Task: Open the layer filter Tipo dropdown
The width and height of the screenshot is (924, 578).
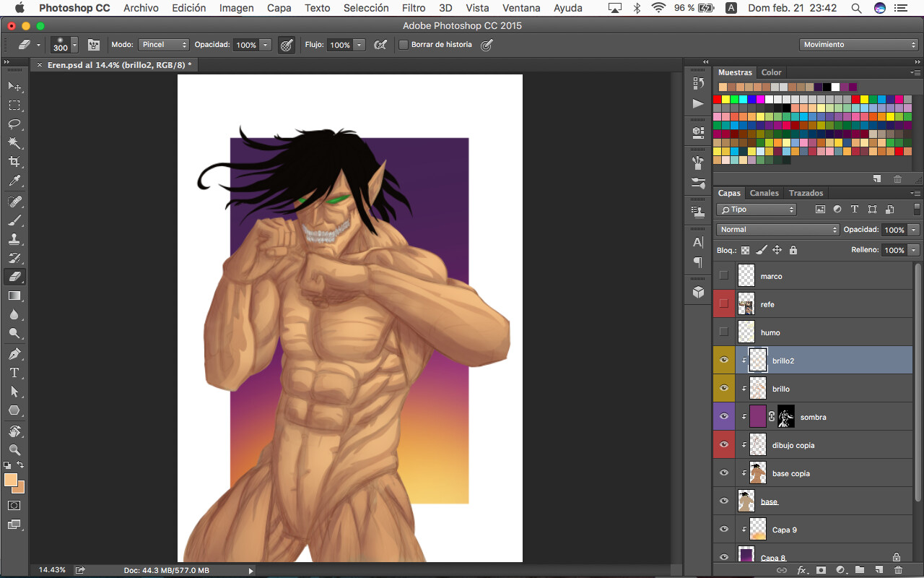Action: tap(756, 210)
